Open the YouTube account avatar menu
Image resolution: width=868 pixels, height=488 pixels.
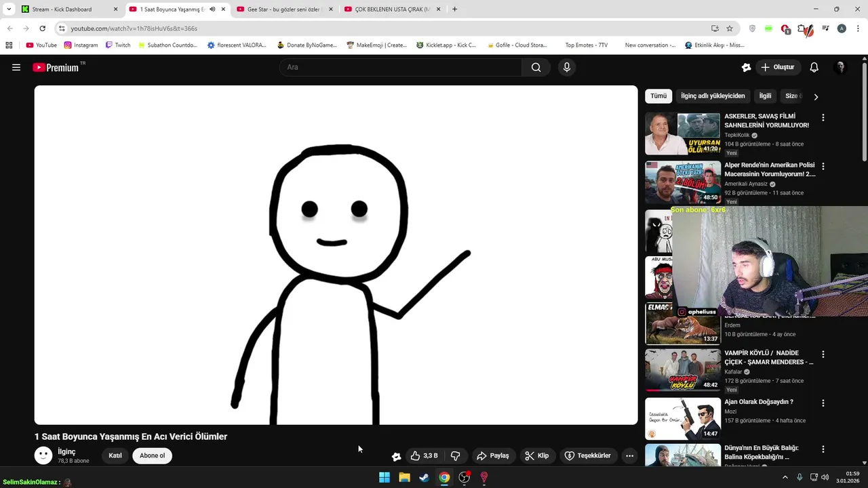[x=840, y=67]
